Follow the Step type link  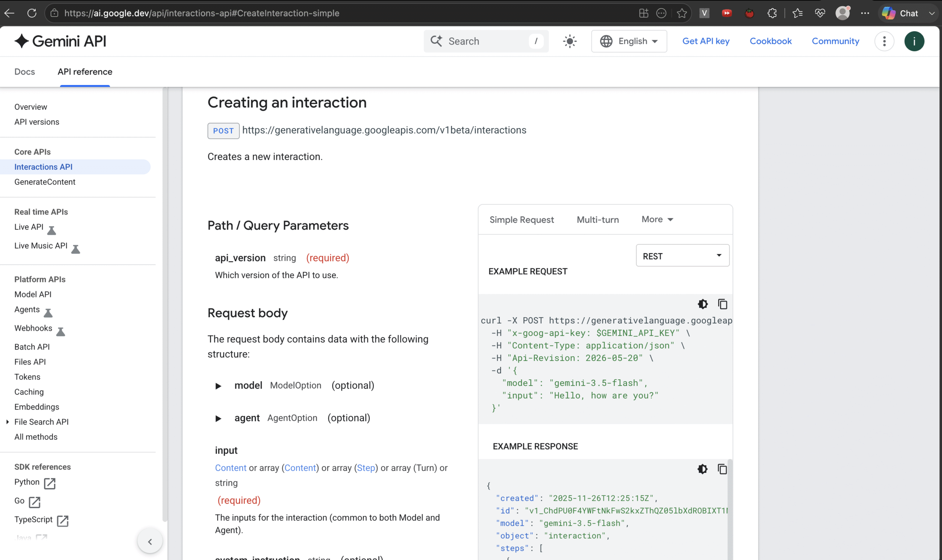[x=366, y=468]
